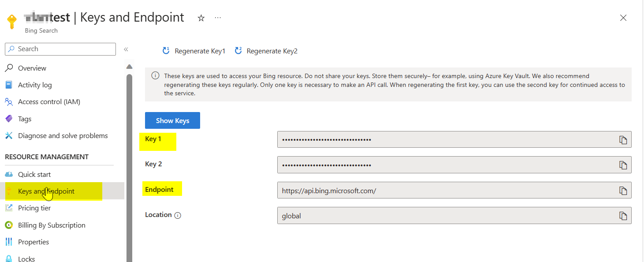Click the Location field showing global
Viewport: 644px width, 262px height.
[454, 215]
